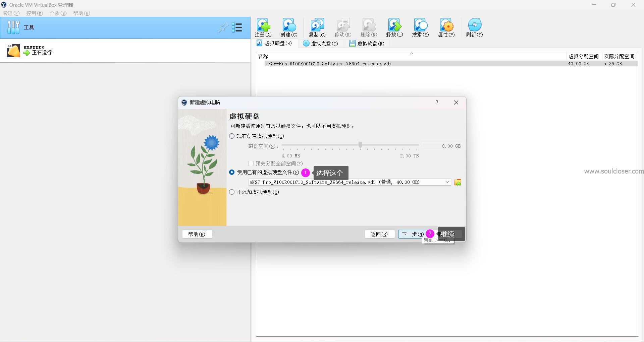Open the 帮助 menu in menu bar
This screenshot has height=342, width=644.
(x=82, y=13)
